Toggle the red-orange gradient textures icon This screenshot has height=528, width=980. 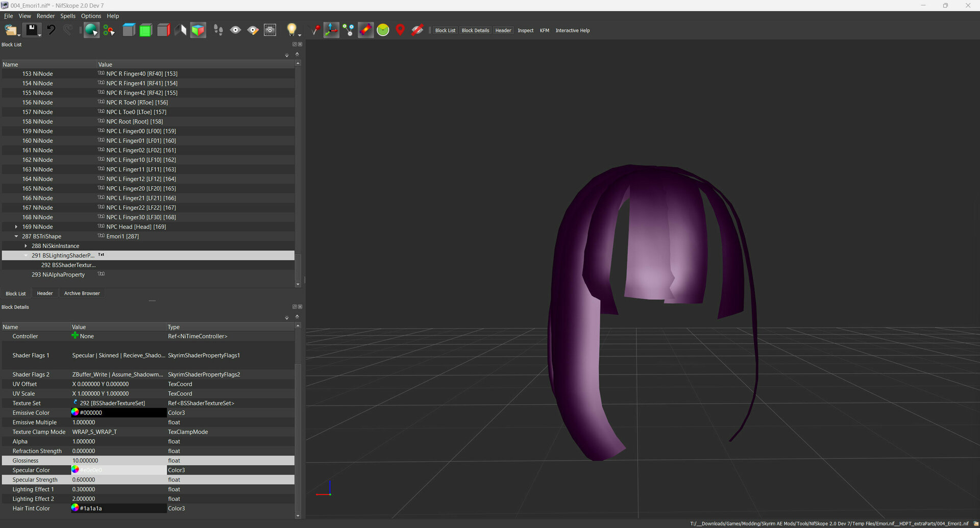click(366, 30)
